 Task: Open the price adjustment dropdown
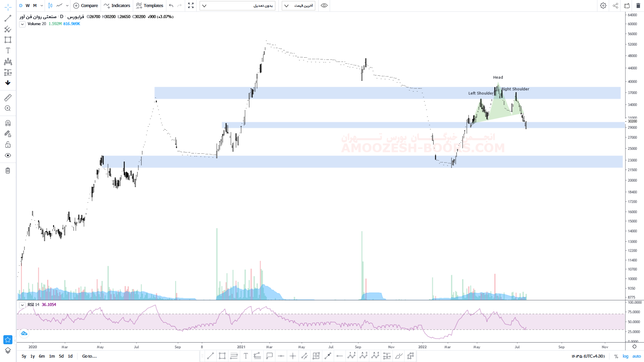pyautogui.click(x=237, y=5)
